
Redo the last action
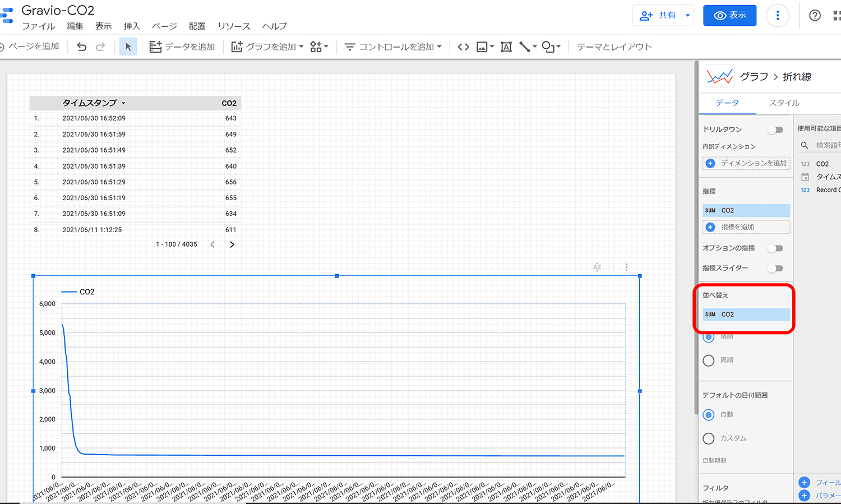click(x=100, y=47)
